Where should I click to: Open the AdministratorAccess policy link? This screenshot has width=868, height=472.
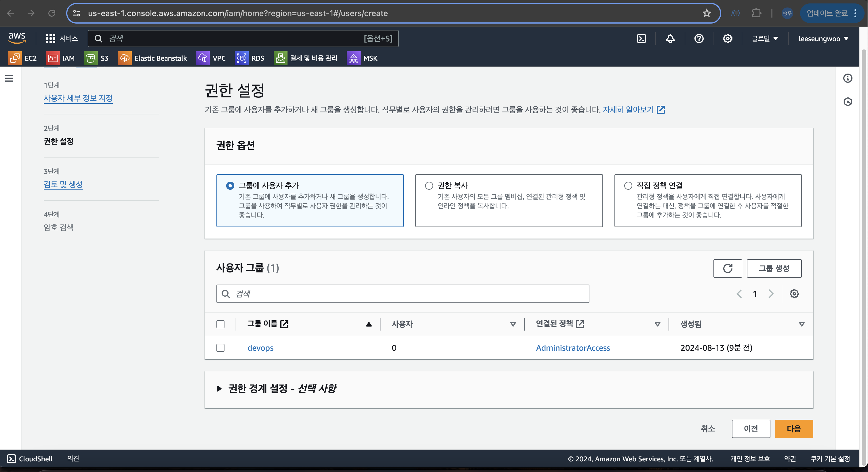point(573,348)
